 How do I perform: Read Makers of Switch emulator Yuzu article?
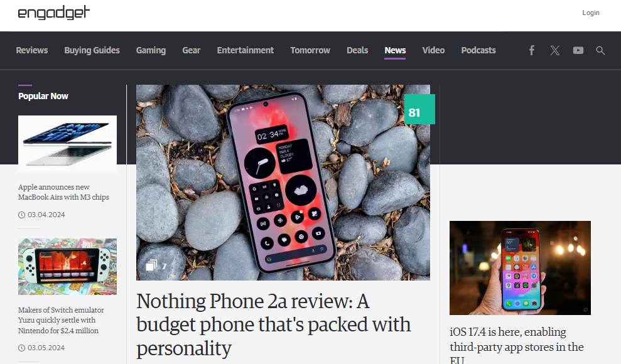click(61, 320)
